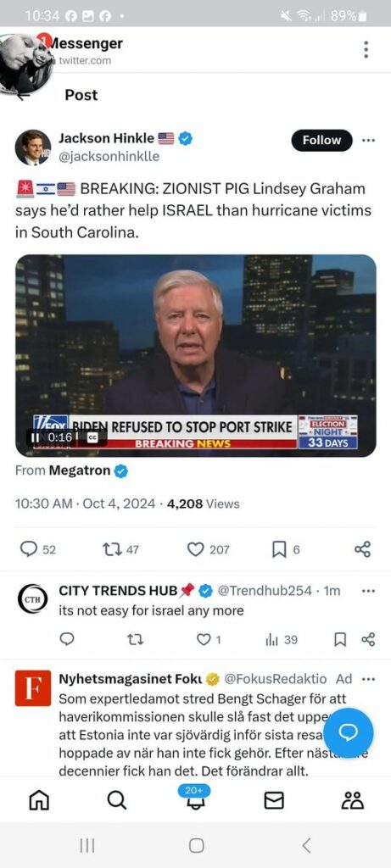This screenshot has width=391, height=868.
Task: Like the post with 207 likes
Action: [195, 549]
